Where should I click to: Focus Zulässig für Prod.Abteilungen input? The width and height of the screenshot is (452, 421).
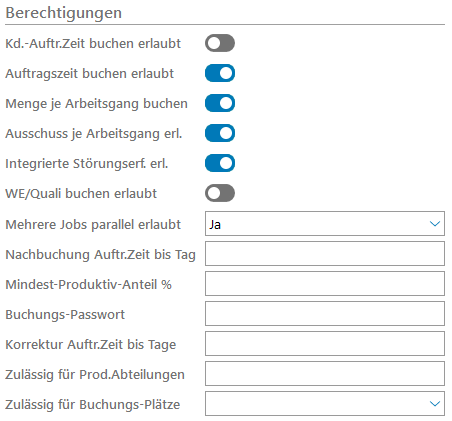(325, 374)
